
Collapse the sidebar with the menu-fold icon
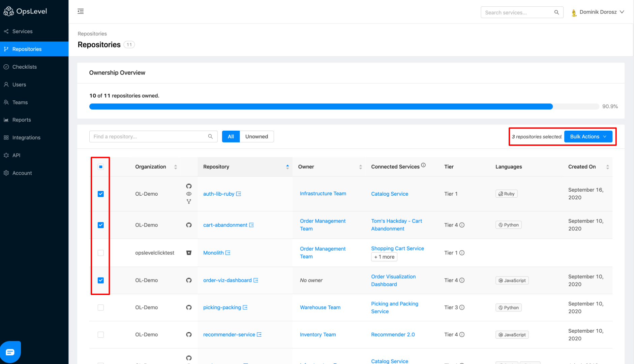point(81,11)
